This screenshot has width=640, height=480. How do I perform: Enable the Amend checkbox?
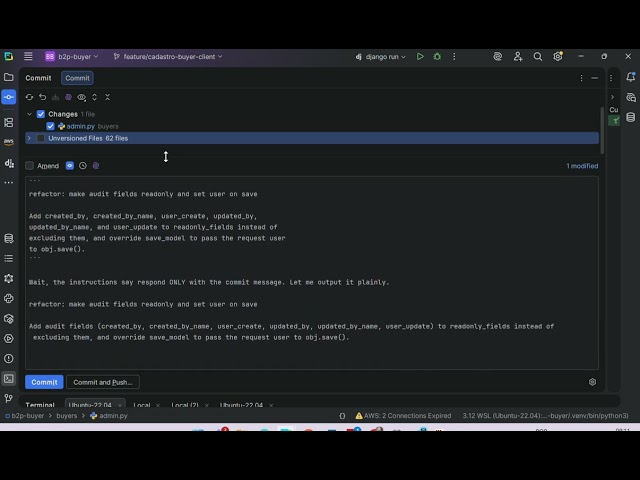(29, 166)
